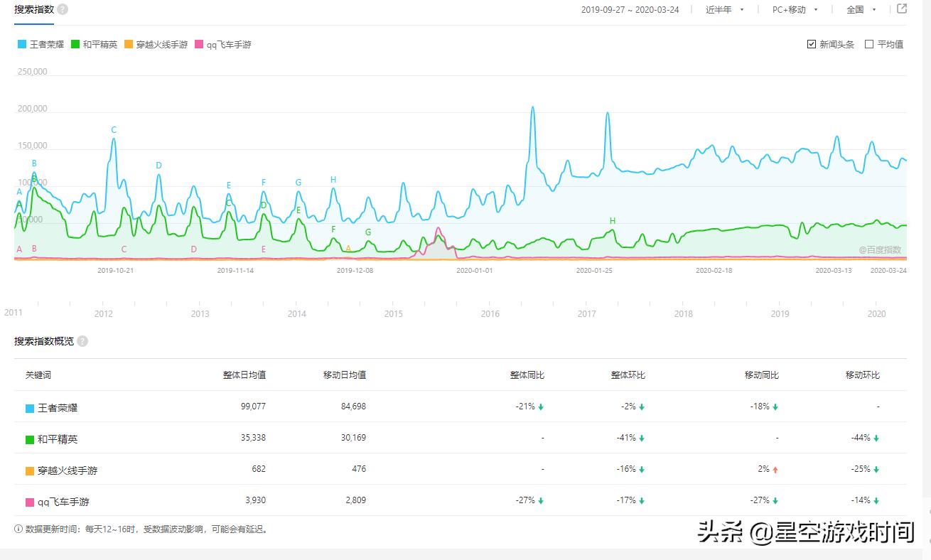Viewport: 931px width, 560px height.
Task: Click green news marker H near 2020-01-25
Action: 613,221
